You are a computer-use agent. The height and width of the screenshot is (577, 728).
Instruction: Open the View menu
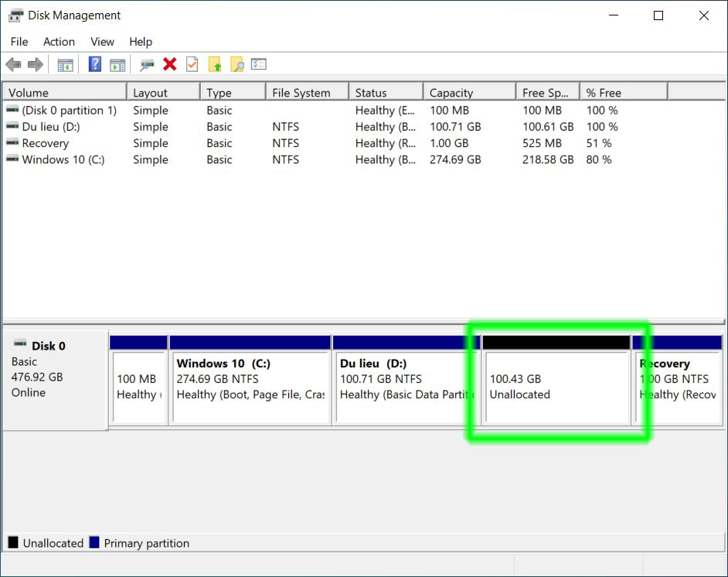[101, 42]
